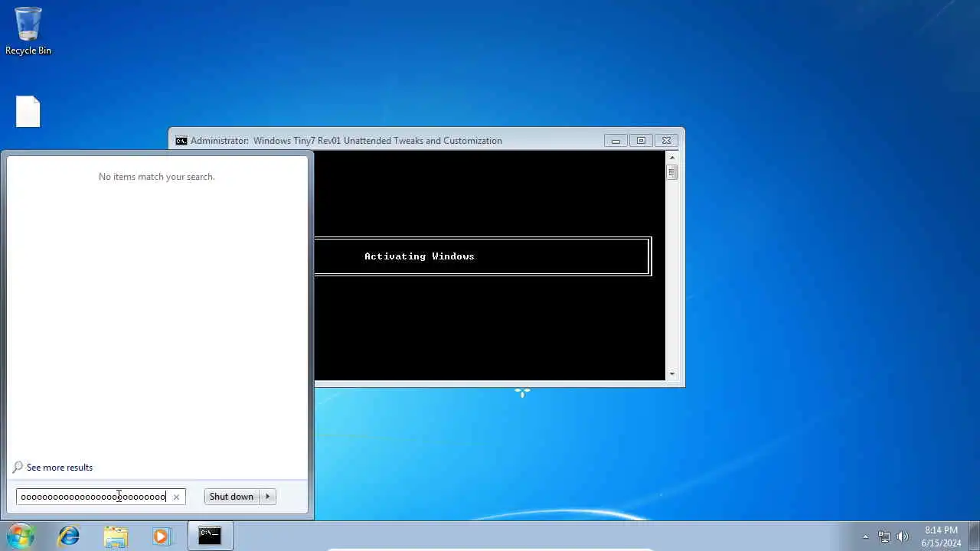This screenshot has height=551, width=980.
Task: Click the command window scrollbar thumb
Action: point(672,172)
